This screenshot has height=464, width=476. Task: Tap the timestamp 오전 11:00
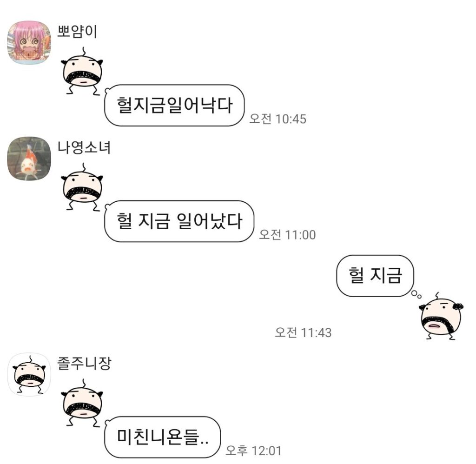tap(287, 235)
